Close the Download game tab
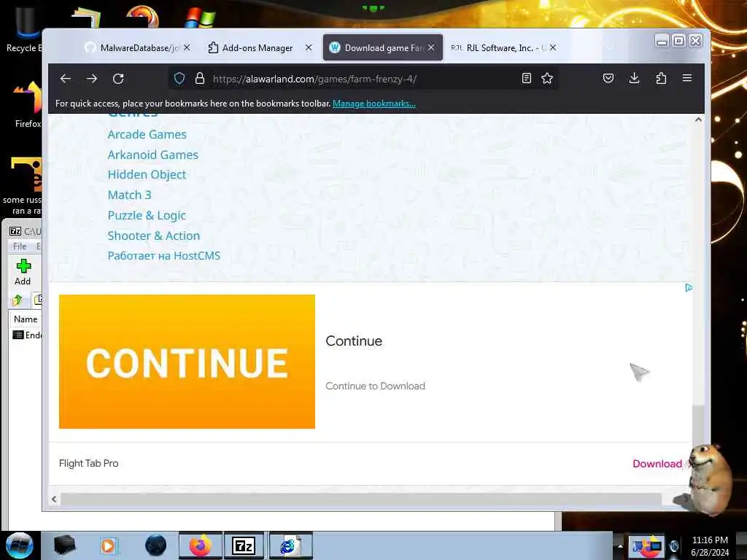 [x=431, y=47]
